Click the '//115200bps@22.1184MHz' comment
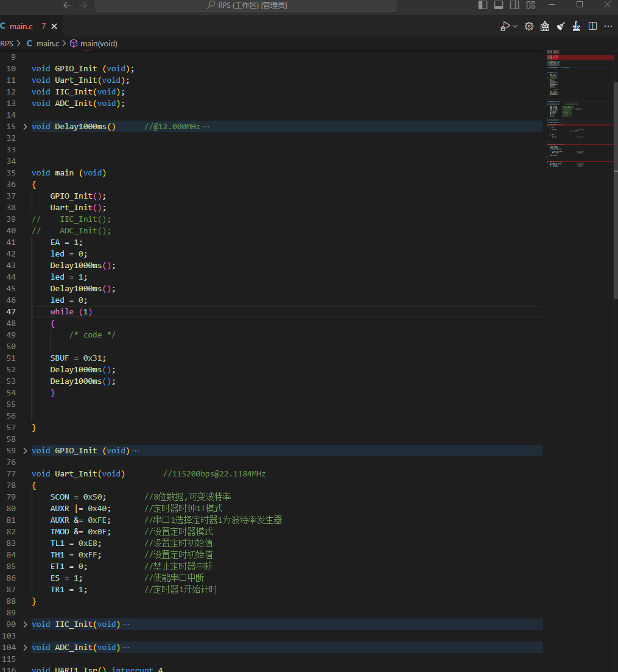This screenshot has width=618, height=672. coord(214,473)
